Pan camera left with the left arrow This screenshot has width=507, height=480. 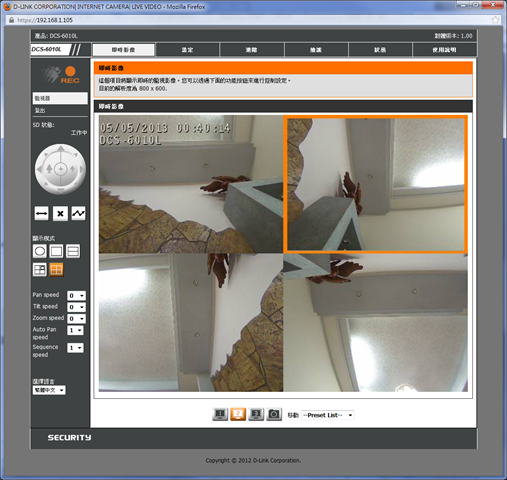tap(39, 169)
